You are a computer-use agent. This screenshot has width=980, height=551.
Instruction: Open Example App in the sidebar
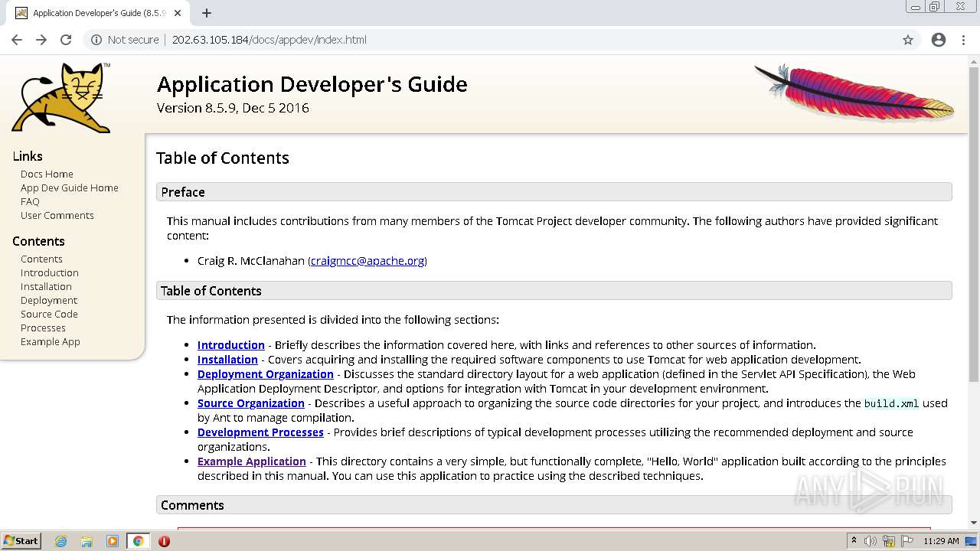(51, 341)
